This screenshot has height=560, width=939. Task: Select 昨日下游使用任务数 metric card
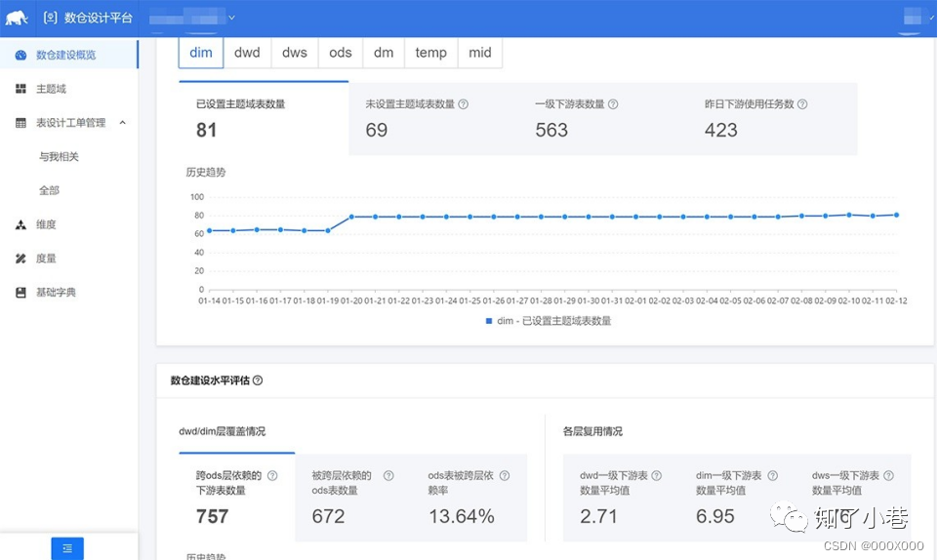coord(772,118)
